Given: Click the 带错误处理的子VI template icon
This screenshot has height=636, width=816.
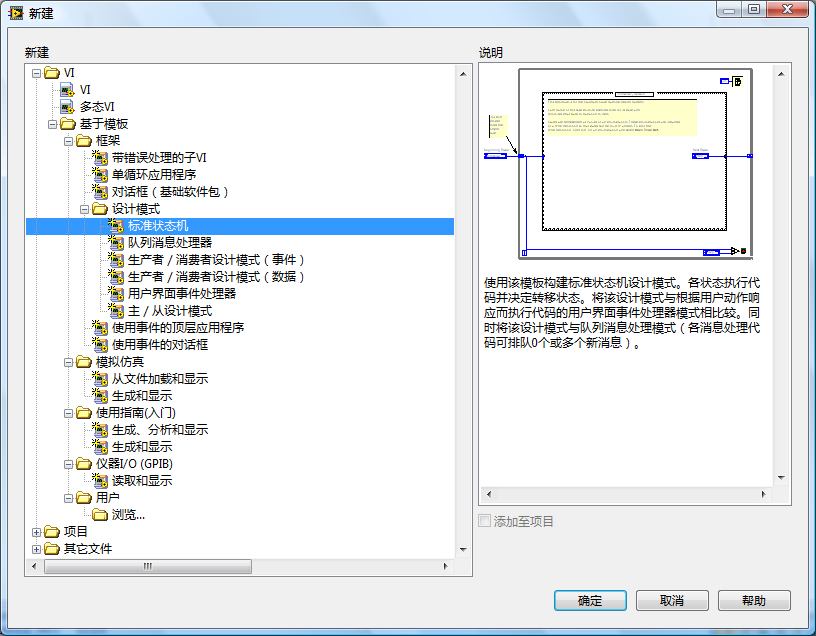Looking at the screenshot, I should (x=100, y=158).
